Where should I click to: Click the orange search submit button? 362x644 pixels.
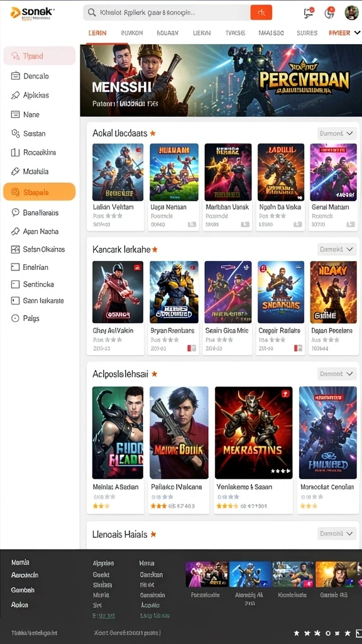coord(261,13)
